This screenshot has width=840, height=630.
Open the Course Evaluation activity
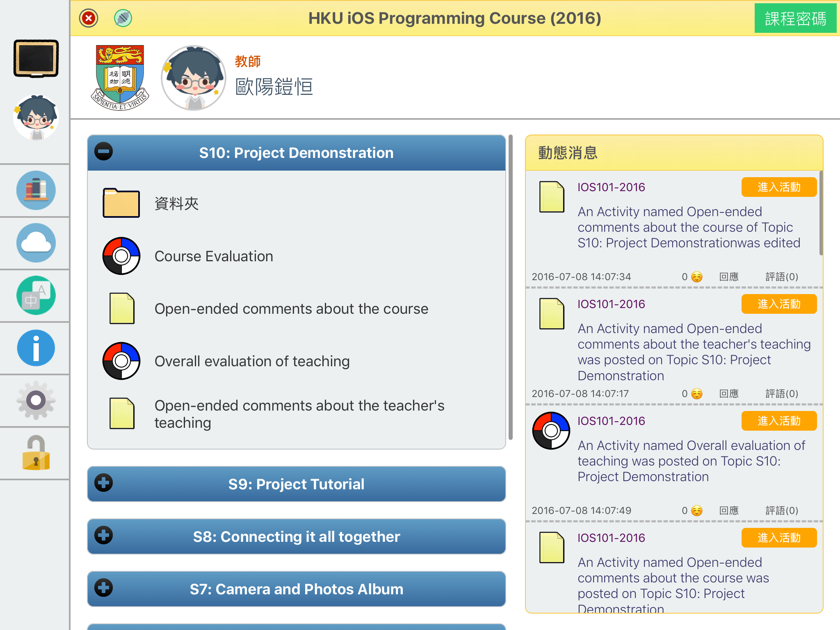click(x=213, y=256)
